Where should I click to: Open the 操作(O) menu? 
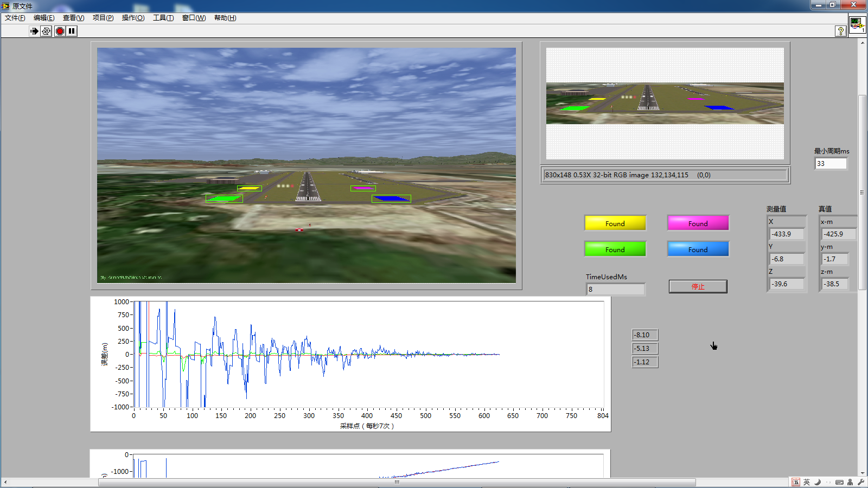(x=133, y=18)
